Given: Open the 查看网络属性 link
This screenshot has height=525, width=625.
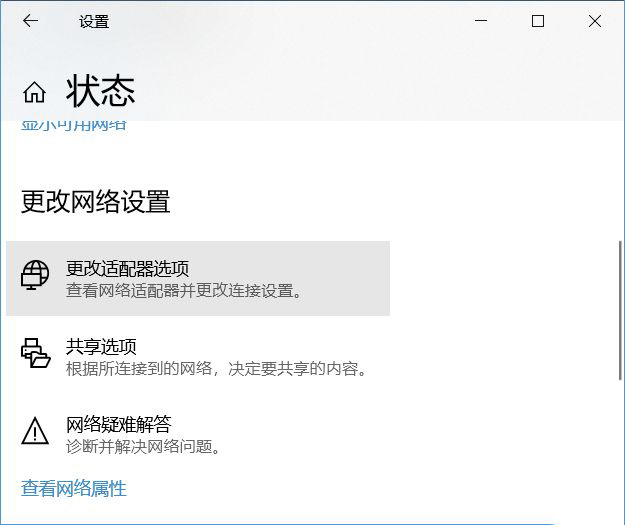Looking at the screenshot, I should 74,489.
